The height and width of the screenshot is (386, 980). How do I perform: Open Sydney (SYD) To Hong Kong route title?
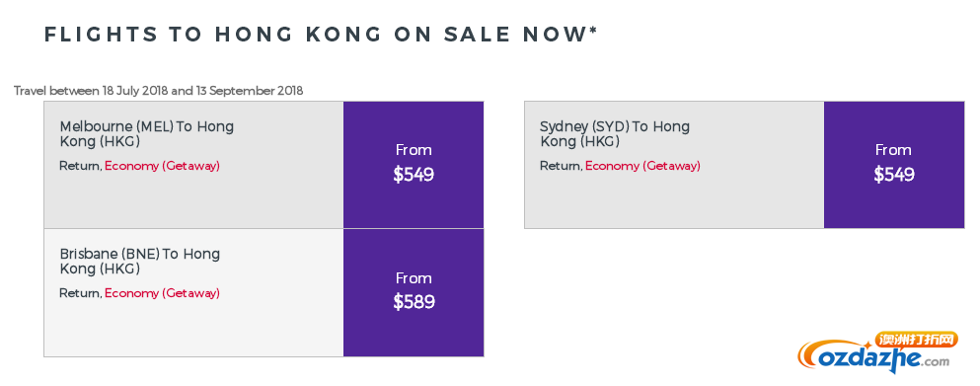click(615, 134)
